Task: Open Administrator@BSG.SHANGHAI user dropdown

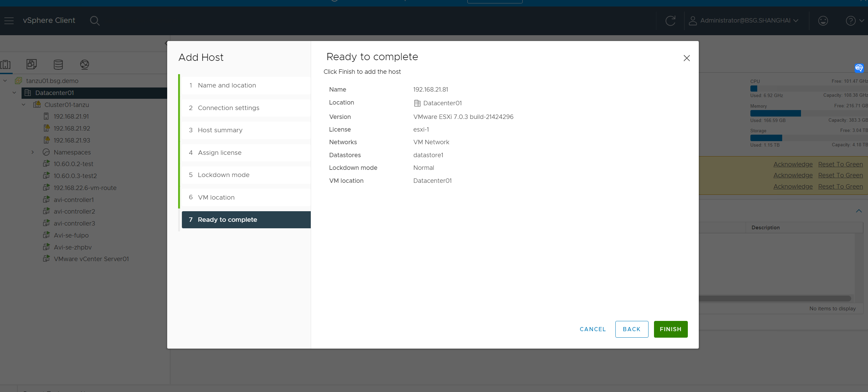Action: pos(745,21)
